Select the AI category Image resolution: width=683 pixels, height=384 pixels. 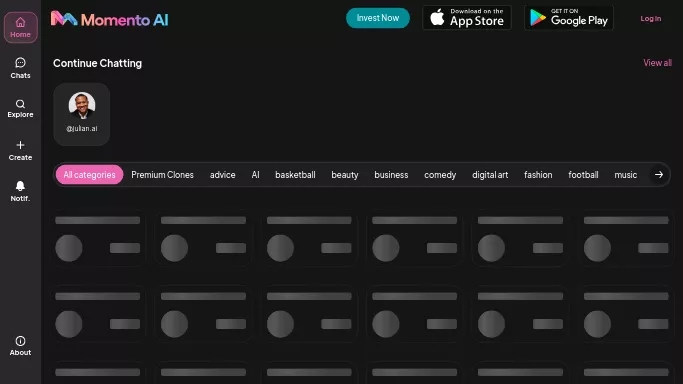[x=255, y=175]
